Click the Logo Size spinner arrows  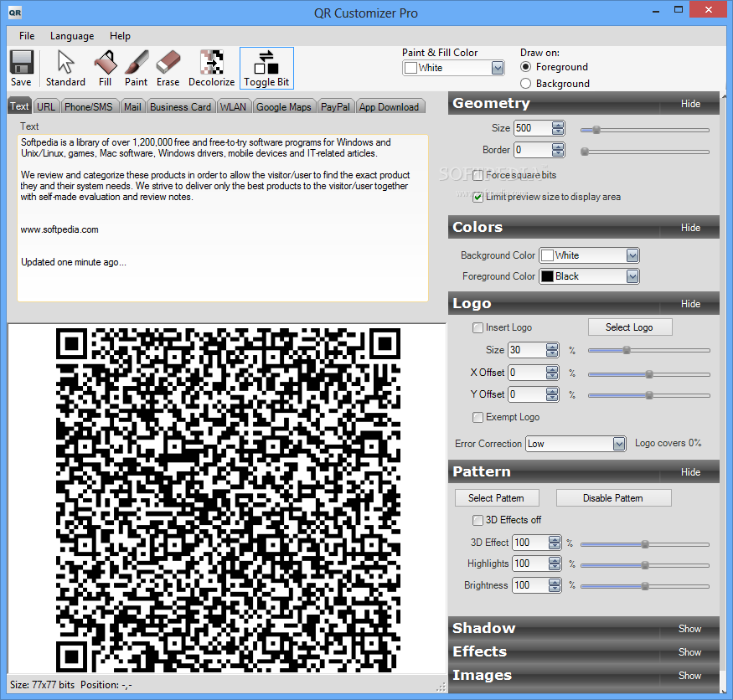pyautogui.click(x=552, y=350)
